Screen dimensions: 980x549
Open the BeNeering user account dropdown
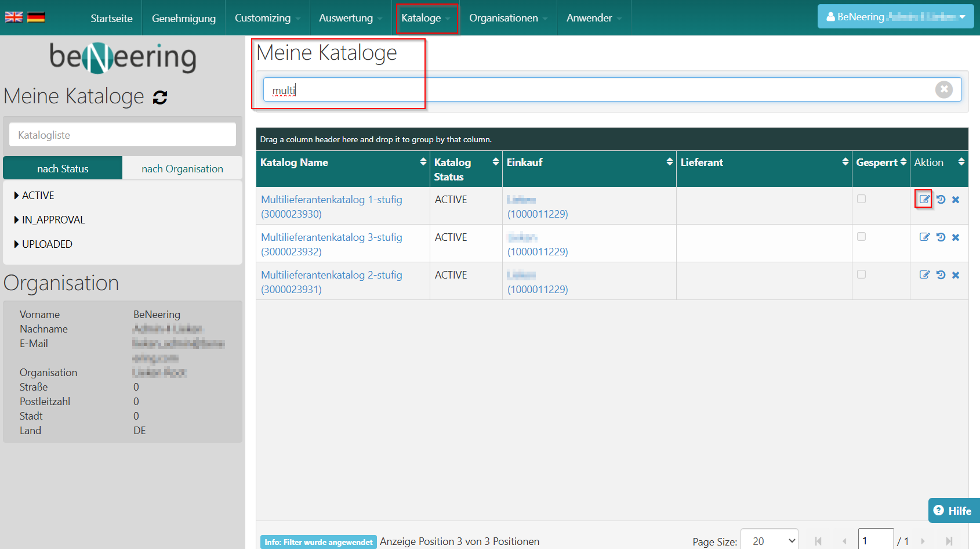(895, 17)
